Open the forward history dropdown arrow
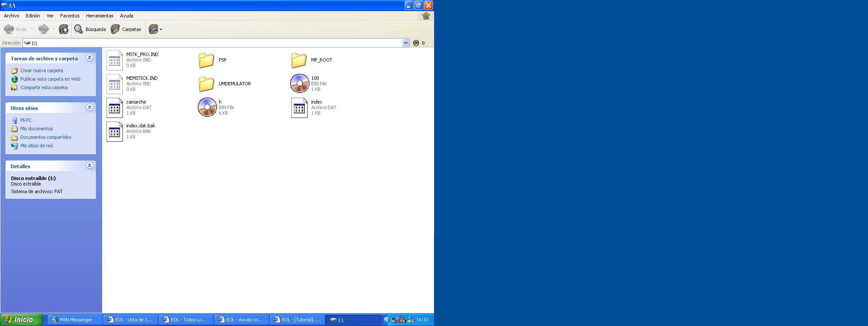The image size is (868, 326). (53, 29)
